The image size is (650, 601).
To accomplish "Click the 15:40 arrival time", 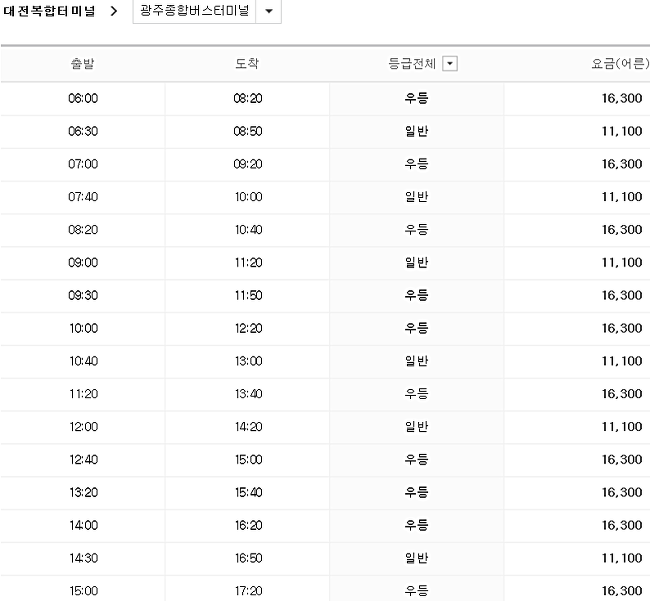I will pos(248,492).
